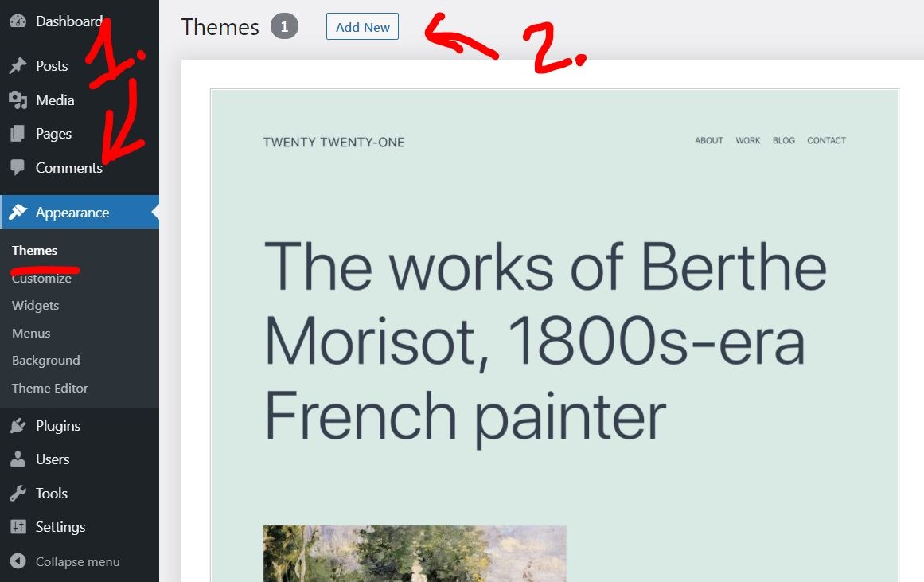Click the Dashboard gauge icon
Image resolution: width=924 pixels, height=582 pixels.
18,21
